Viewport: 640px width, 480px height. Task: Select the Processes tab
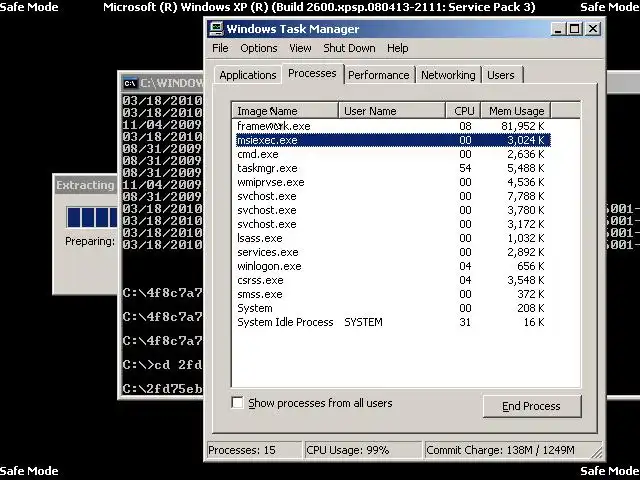pyautogui.click(x=312, y=73)
